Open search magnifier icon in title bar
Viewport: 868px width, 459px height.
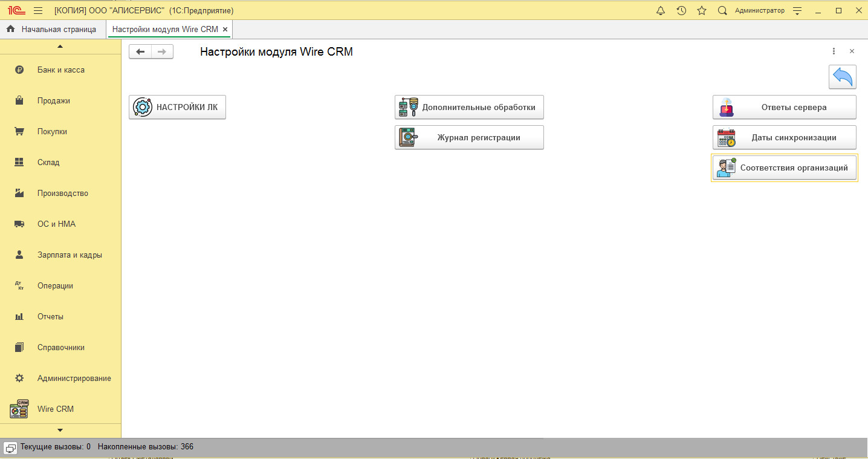[722, 10]
